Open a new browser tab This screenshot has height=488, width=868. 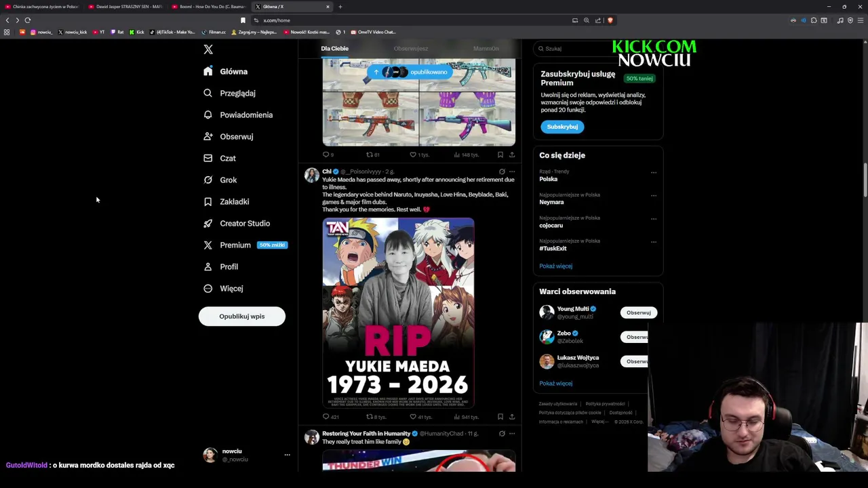[340, 7]
